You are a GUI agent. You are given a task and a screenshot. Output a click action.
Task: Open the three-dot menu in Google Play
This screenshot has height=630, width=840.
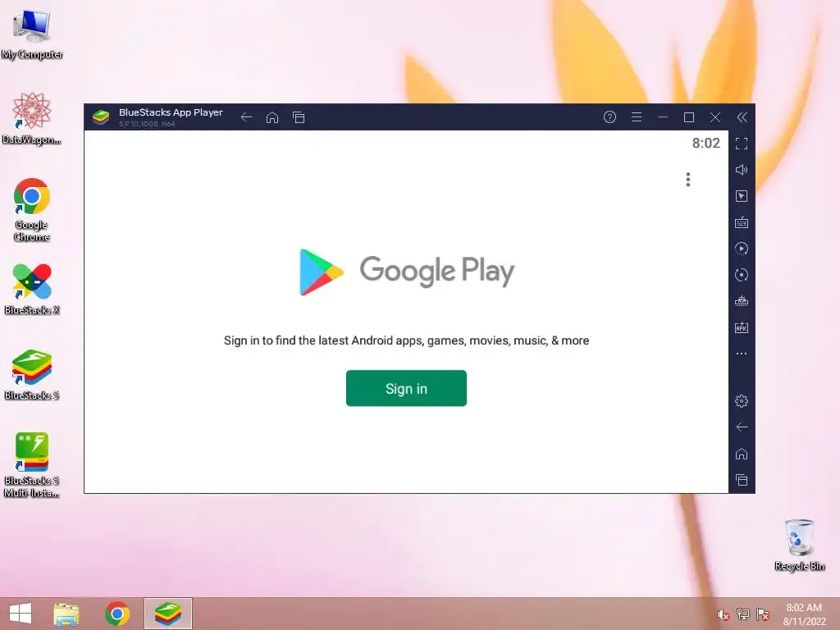688,180
